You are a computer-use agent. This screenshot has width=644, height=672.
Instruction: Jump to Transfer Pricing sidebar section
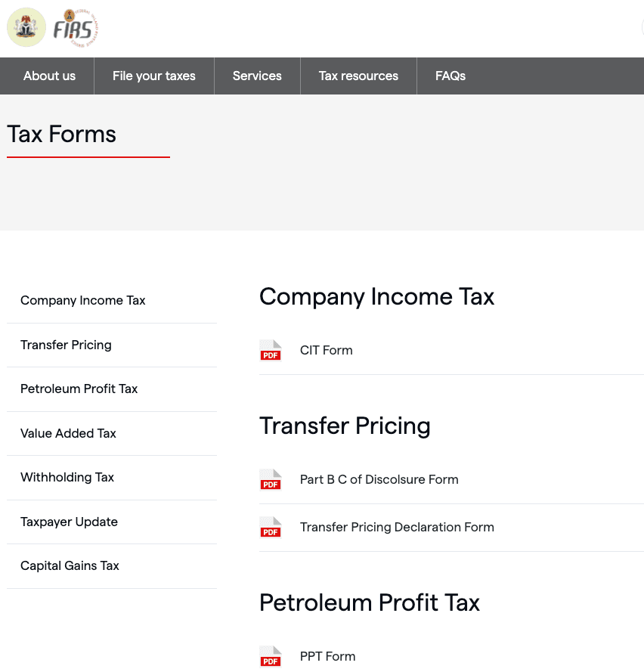click(x=66, y=345)
